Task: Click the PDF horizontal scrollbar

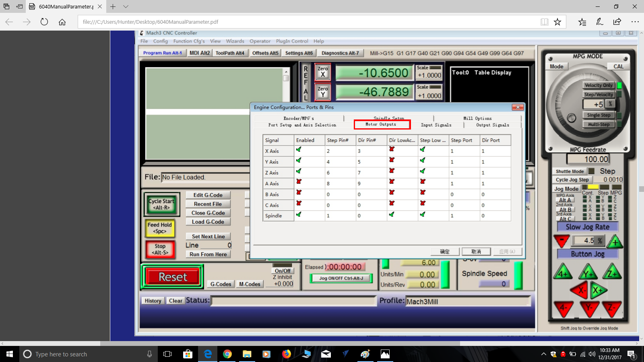Action: [x=280, y=343]
